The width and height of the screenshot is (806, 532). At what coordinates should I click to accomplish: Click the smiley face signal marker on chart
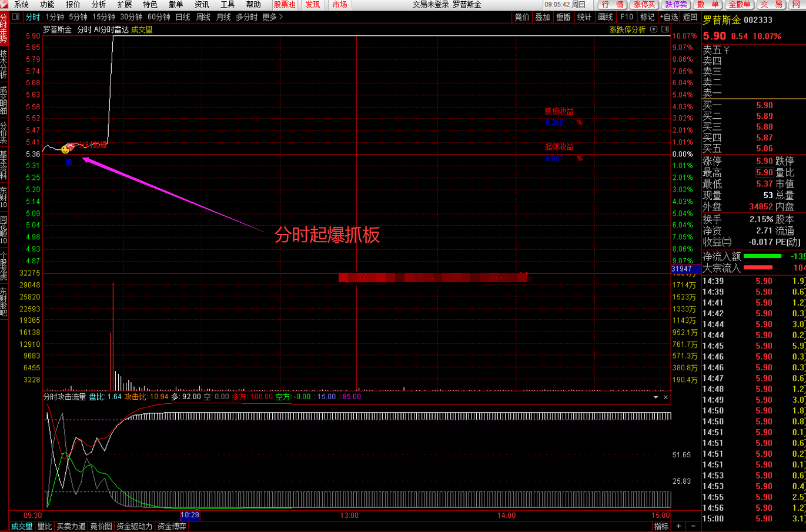click(65, 149)
